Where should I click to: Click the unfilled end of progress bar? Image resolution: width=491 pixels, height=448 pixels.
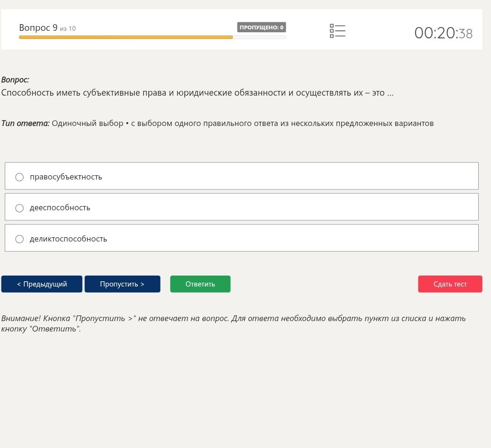(259, 37)
